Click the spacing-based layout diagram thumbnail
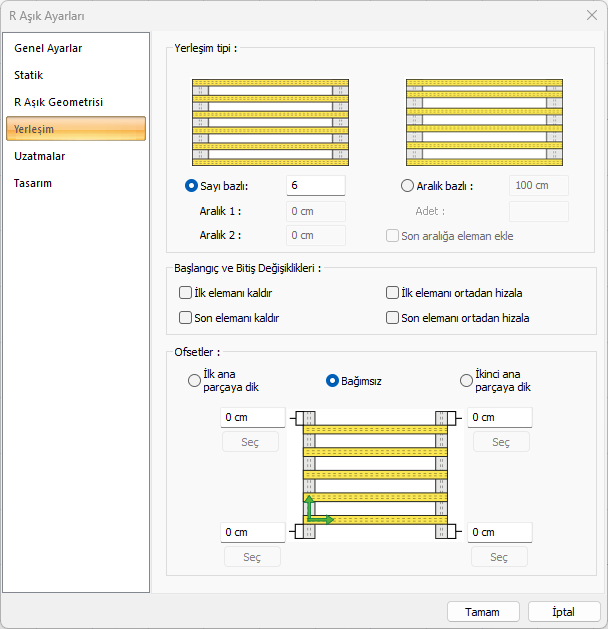 tap(483, 121)
